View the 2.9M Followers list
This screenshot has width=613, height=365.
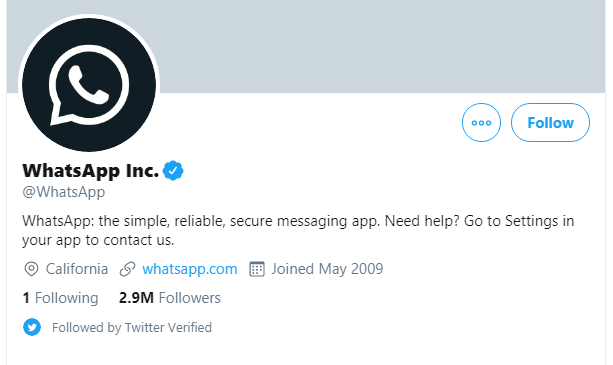click(170, 298)
